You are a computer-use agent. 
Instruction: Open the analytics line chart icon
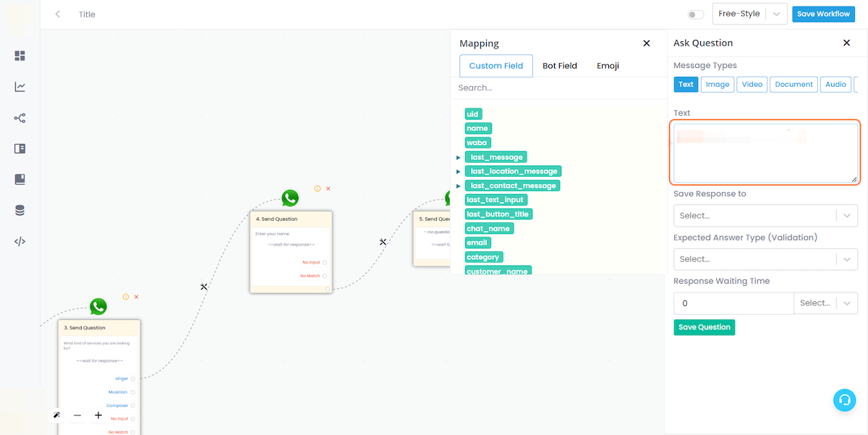coord(20,87)
